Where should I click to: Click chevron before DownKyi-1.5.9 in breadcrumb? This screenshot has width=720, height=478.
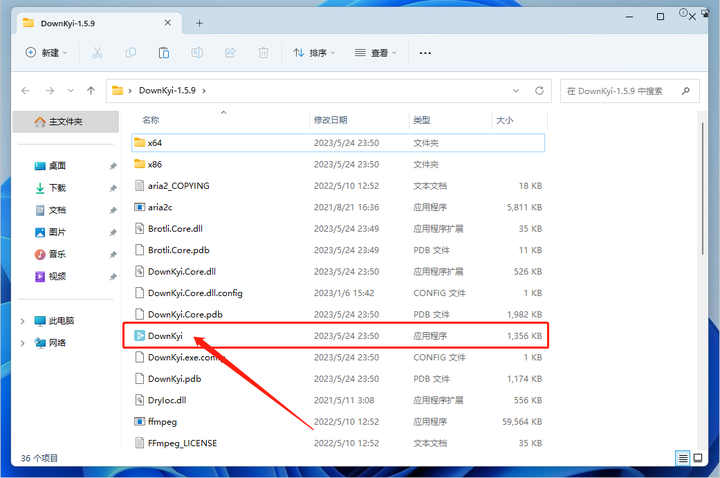coord(130,91)
